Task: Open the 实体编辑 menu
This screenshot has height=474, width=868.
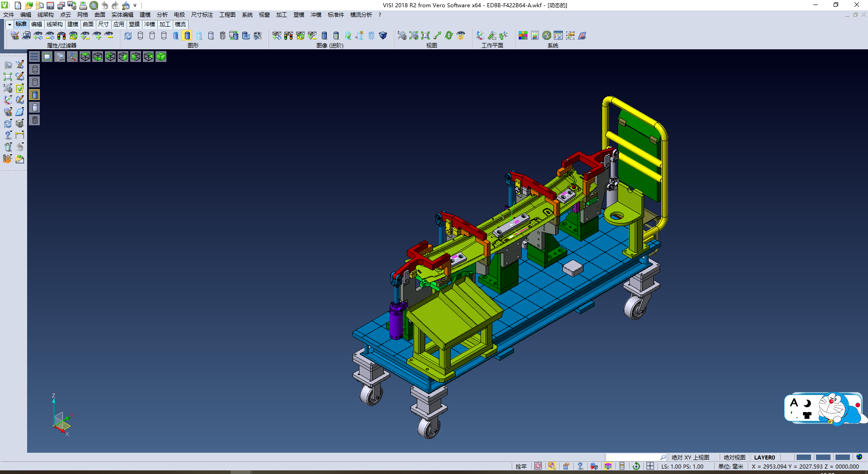Action: (x=122, y=15)
